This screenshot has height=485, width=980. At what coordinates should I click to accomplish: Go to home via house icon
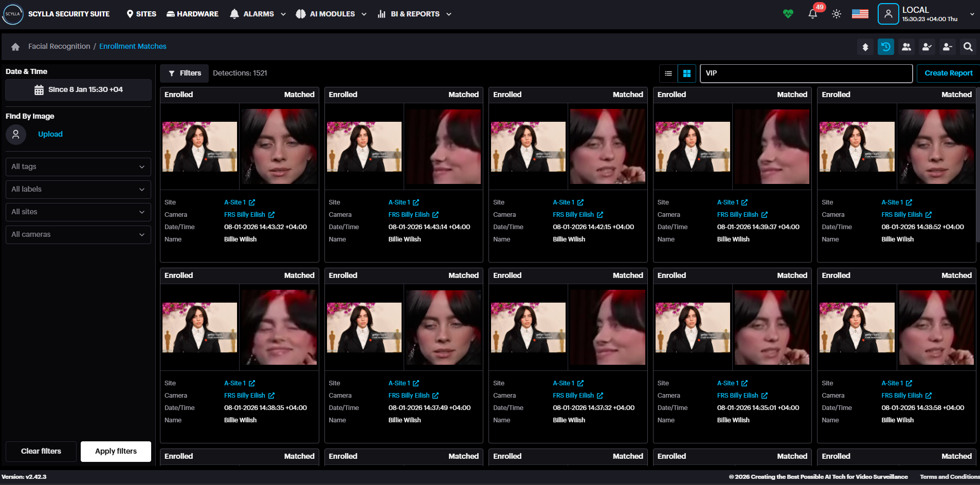pos(15,47)
